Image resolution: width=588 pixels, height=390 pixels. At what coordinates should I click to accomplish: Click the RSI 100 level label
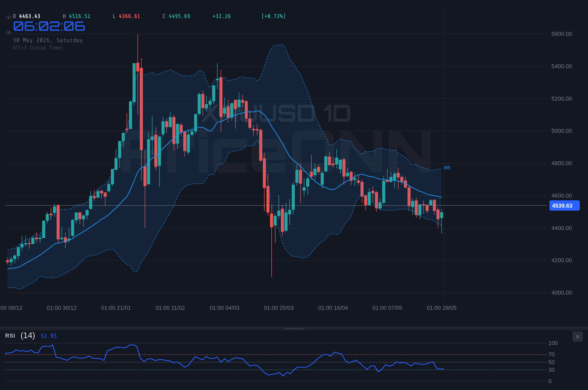pos(553,343)
